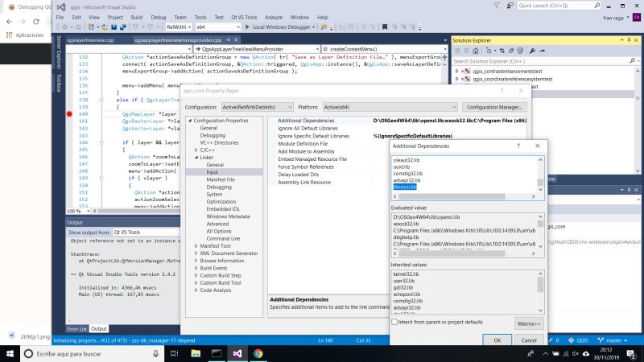Open the Analyze menu
This screenshot has width=644, height=362.
coord(274,17)
